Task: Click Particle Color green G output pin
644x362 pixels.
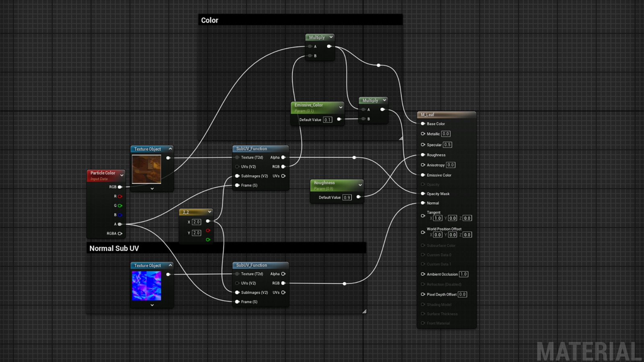Action: click(120, 206)
